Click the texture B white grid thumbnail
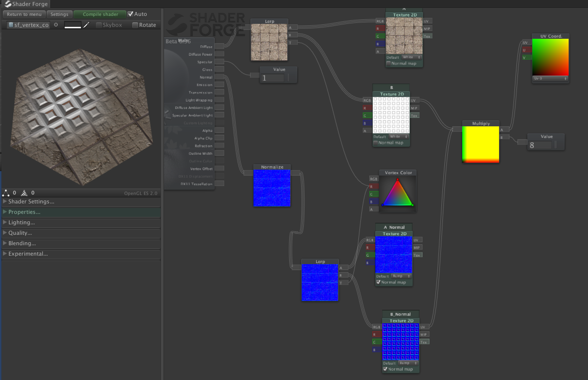 click(391, 115)
